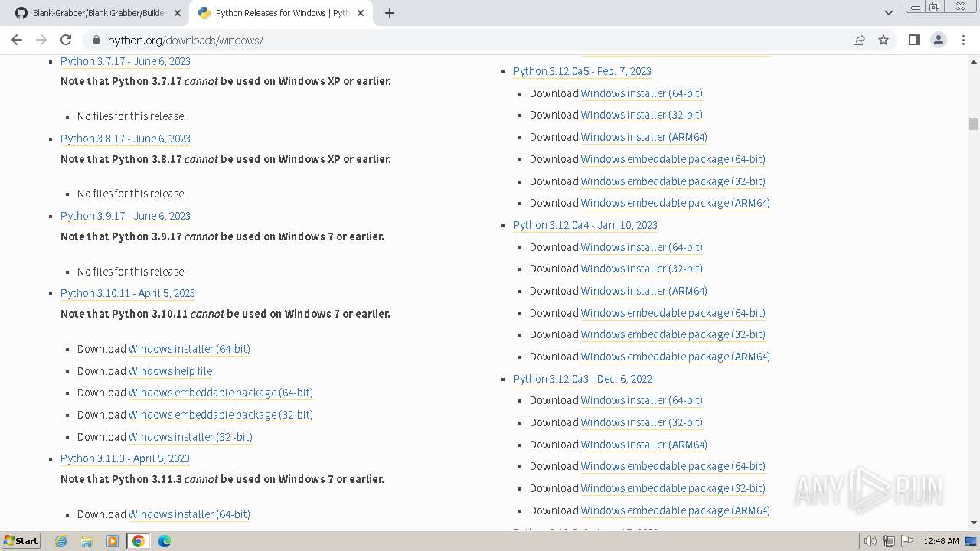Screen dimensions: 980x551
Task: Open Chrome three-dot menu
Action: click(963, 40)
